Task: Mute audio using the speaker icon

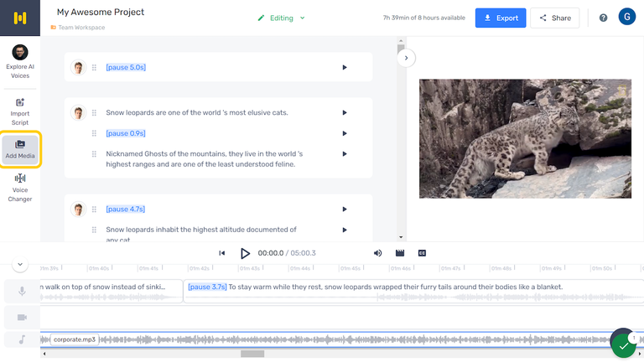Action: click(377, 253)
